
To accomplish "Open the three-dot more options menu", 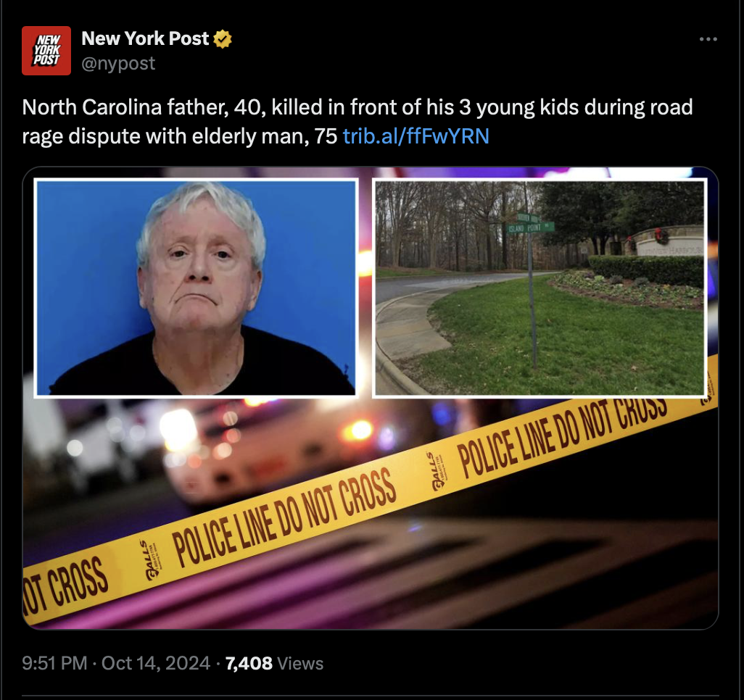I will pyautogui.click(x=708, y=39).
